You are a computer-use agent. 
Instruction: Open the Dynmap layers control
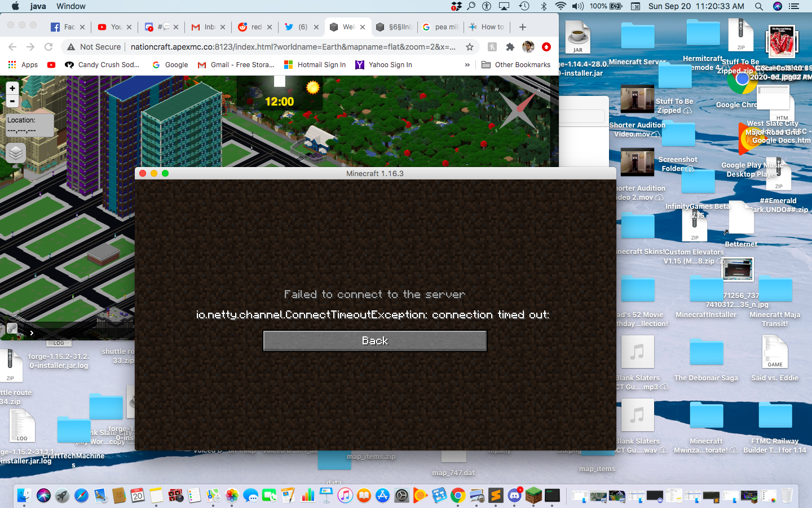[16, 153]
